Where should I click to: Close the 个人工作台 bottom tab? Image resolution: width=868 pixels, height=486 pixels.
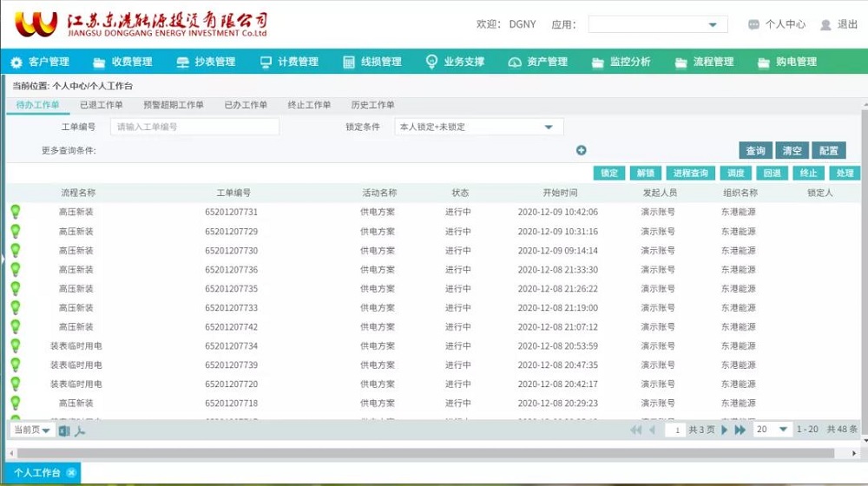[71, 472]
